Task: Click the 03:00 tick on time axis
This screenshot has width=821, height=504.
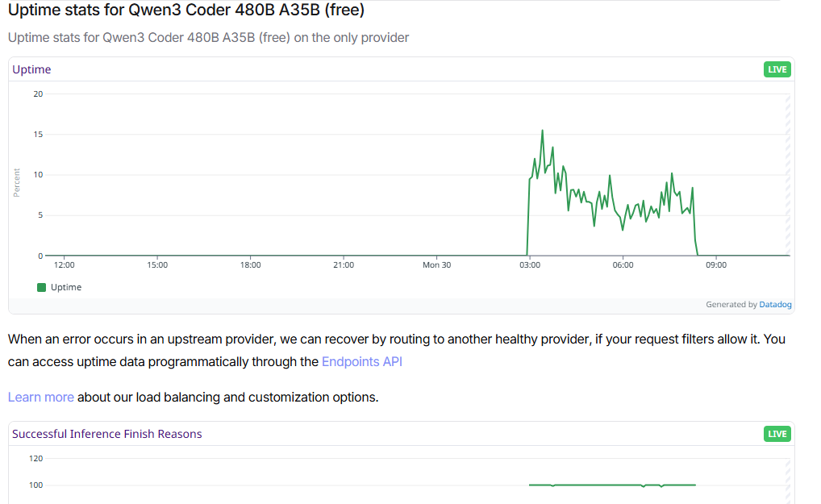Action: [x=529, y=264]
